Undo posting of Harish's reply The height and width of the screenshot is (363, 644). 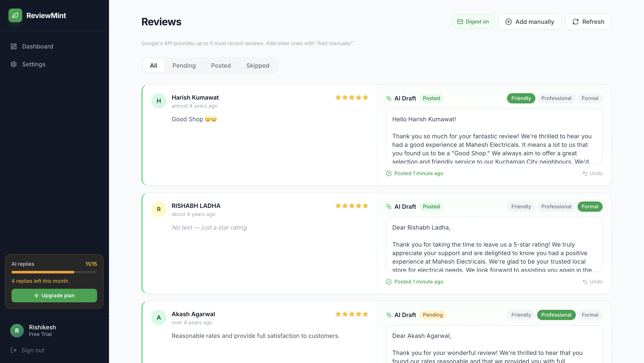(592, 173)
